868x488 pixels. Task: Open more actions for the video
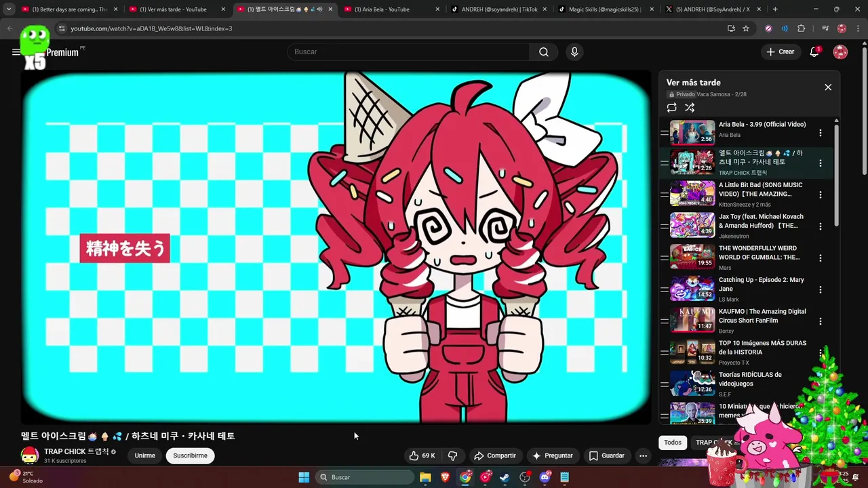(643, 455)
